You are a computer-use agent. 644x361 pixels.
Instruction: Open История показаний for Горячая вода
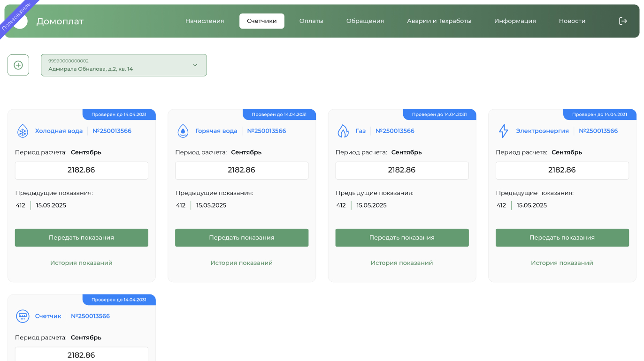tap(242, 263)
